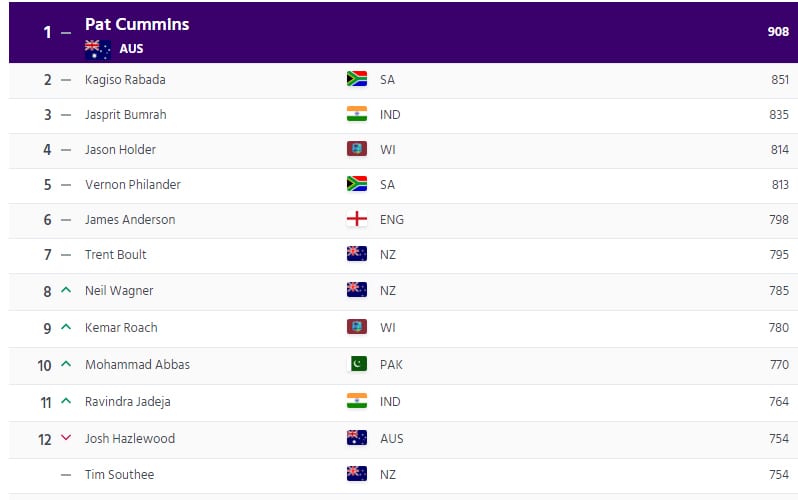Click the Australia flag in Josh Hazlewood row

pyautogui.click(x=357, y=438)
